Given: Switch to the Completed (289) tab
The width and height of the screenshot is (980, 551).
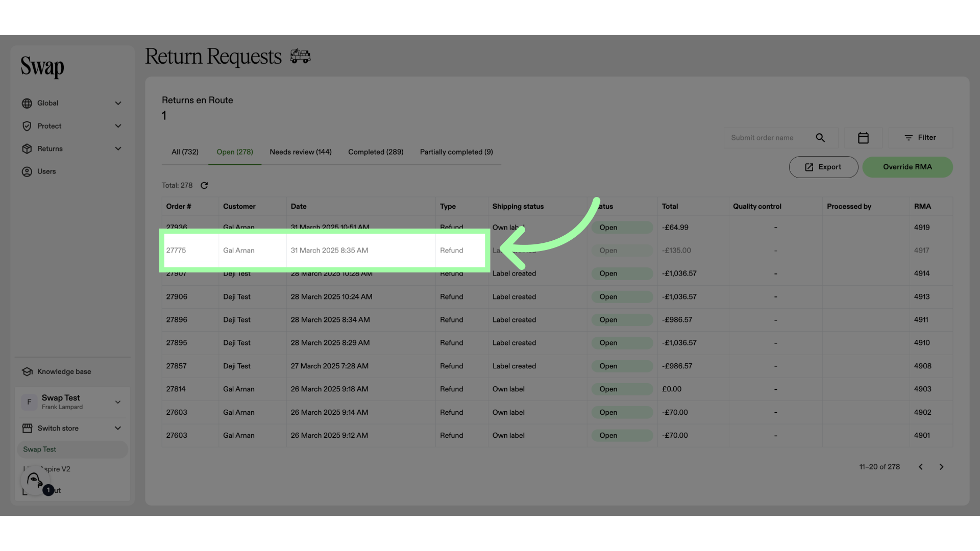Looking at the screenshot, I should pyautogui.click(x=376, y=152).
